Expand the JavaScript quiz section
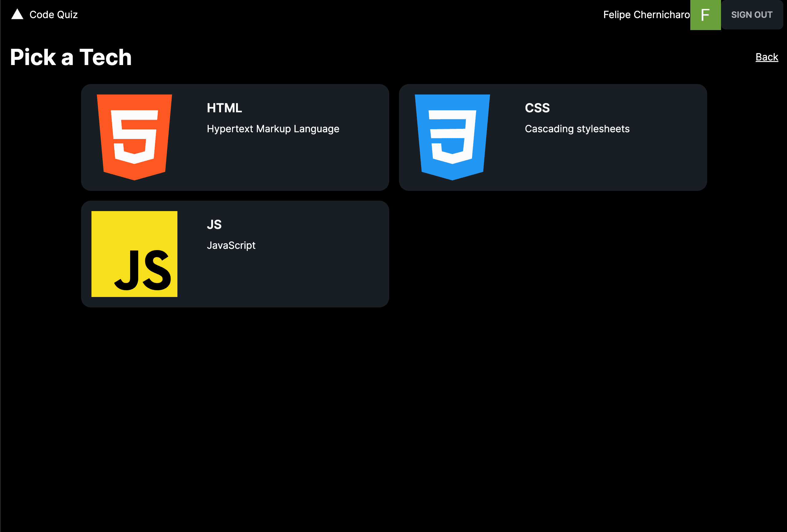The image size is (787, 532). (235, 253)
